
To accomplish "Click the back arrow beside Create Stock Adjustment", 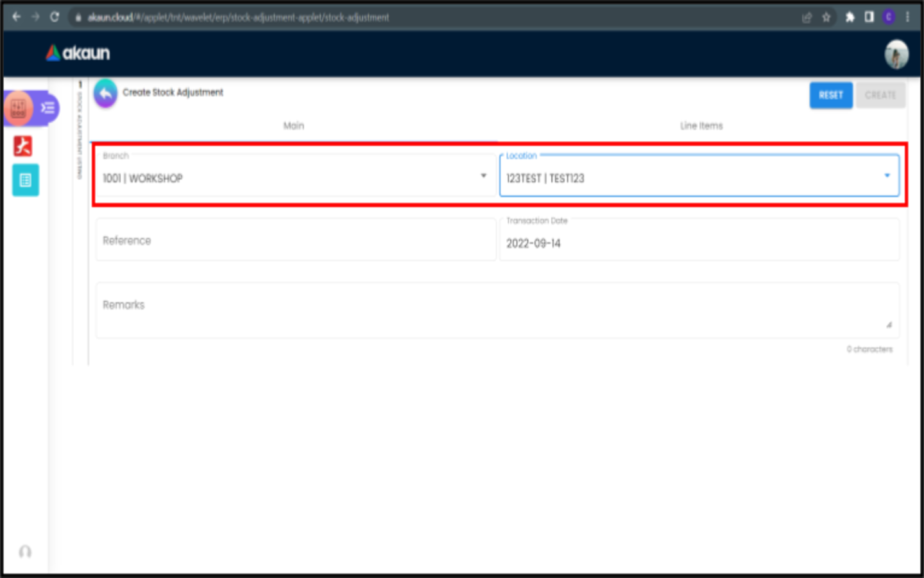I will coord(106,94).
